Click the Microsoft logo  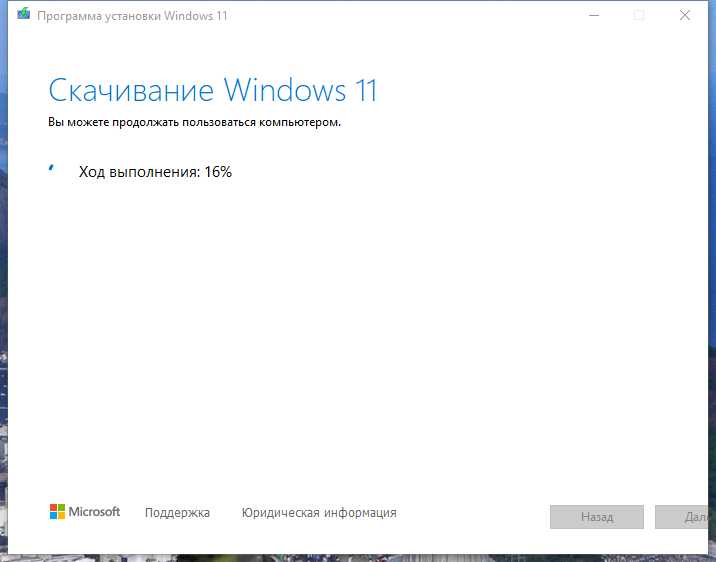tap(85, 512)
